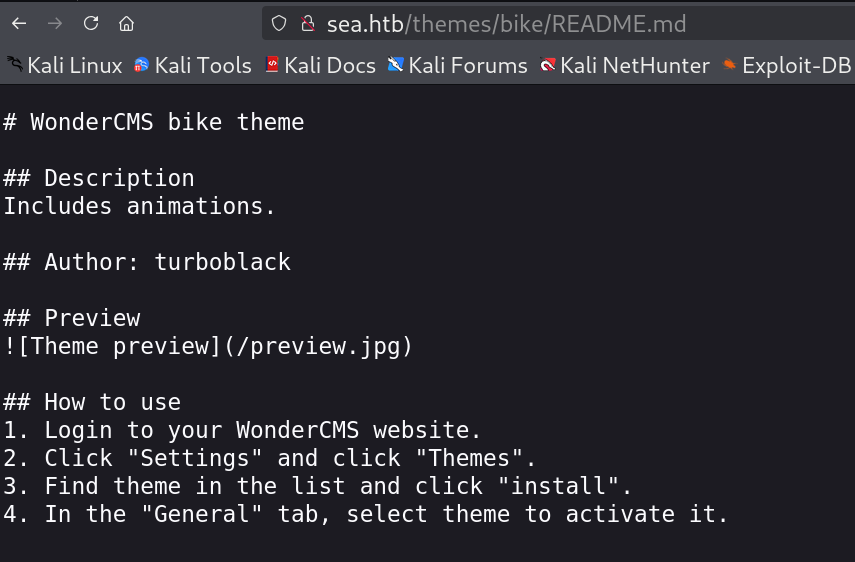Viewport: 855px width, 562px height.
Task: Click the Kali NetHunter bookmark icon
Action: click(x=547, y=65)
